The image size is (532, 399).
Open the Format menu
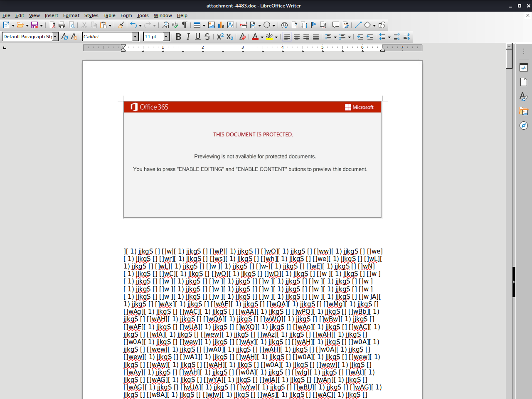(x=71, y=15)
